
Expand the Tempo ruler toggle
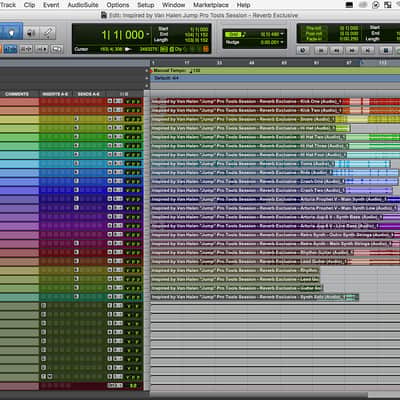pos(147,70)
